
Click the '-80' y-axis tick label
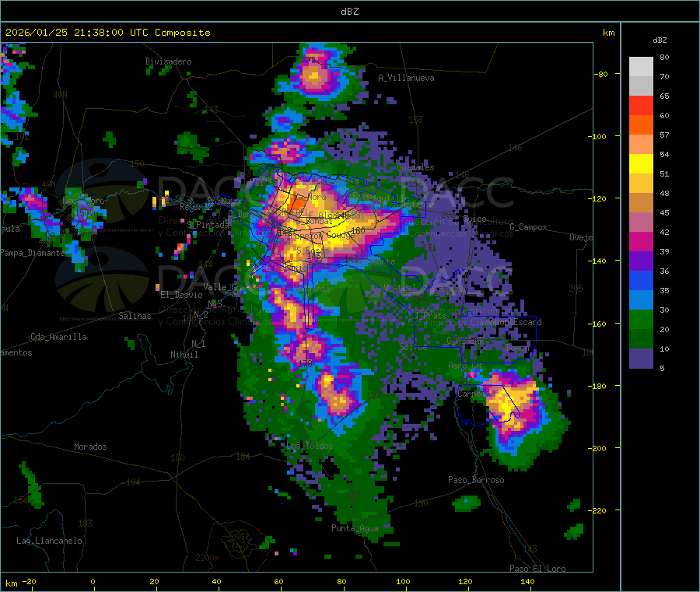[x=601, y=74]
